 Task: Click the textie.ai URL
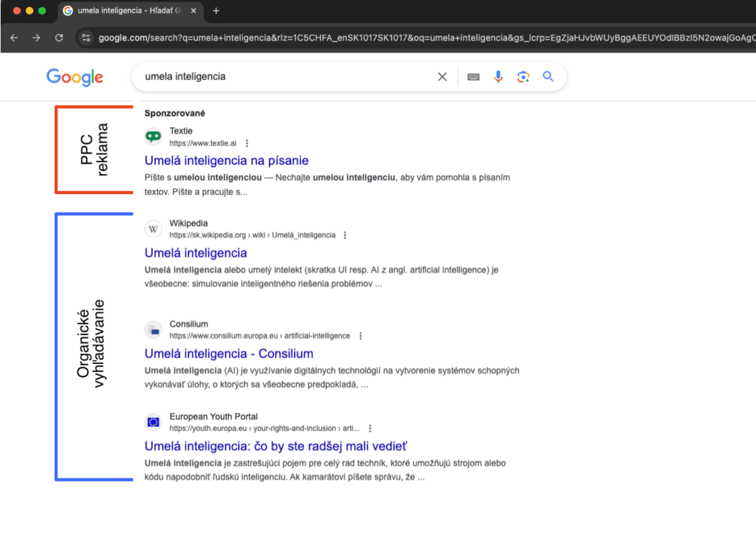tap(203, 143)
